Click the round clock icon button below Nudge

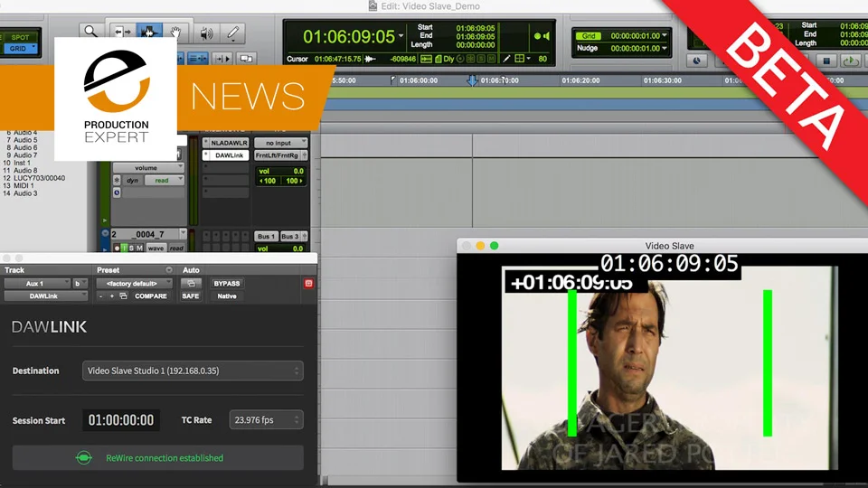click(696, 61)
